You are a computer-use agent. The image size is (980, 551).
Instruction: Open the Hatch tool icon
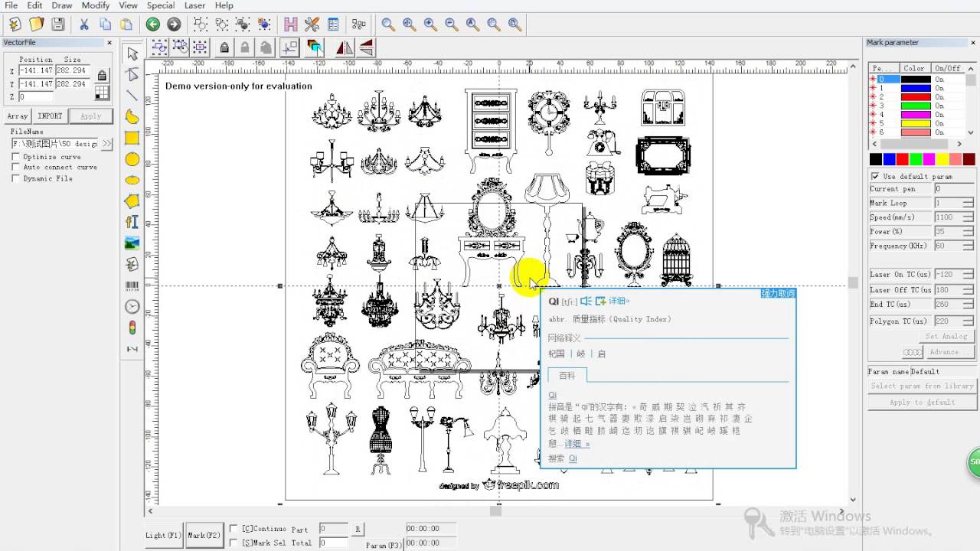[x=291, y=24]
